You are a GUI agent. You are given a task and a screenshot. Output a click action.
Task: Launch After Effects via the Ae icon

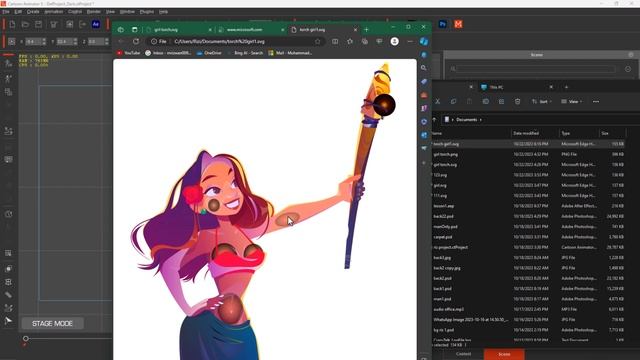(96, 24)
